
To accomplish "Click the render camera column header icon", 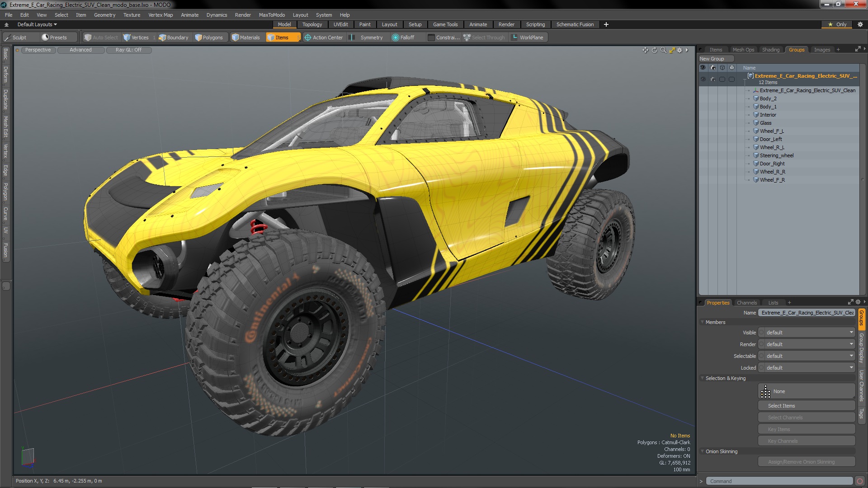I will (713, 68).
